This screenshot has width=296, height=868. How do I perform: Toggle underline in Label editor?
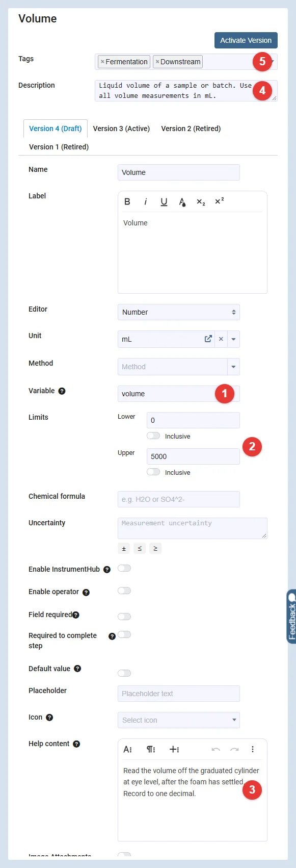coord(164,201)
